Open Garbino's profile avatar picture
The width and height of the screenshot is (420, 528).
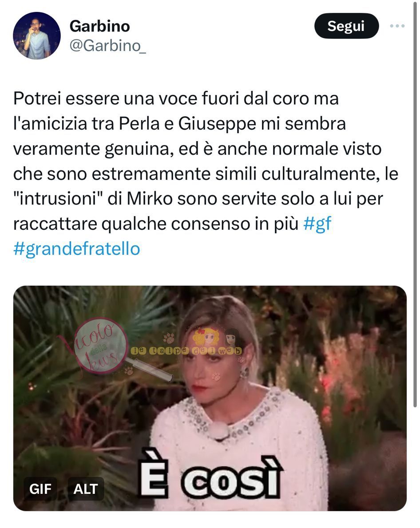(37, 35)
